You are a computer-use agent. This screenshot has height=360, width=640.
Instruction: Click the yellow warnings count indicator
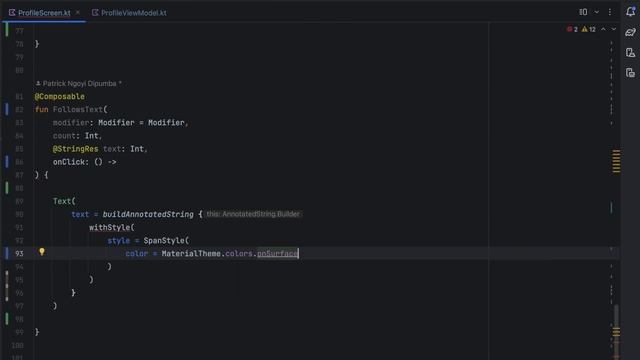(x=589, y=29)
